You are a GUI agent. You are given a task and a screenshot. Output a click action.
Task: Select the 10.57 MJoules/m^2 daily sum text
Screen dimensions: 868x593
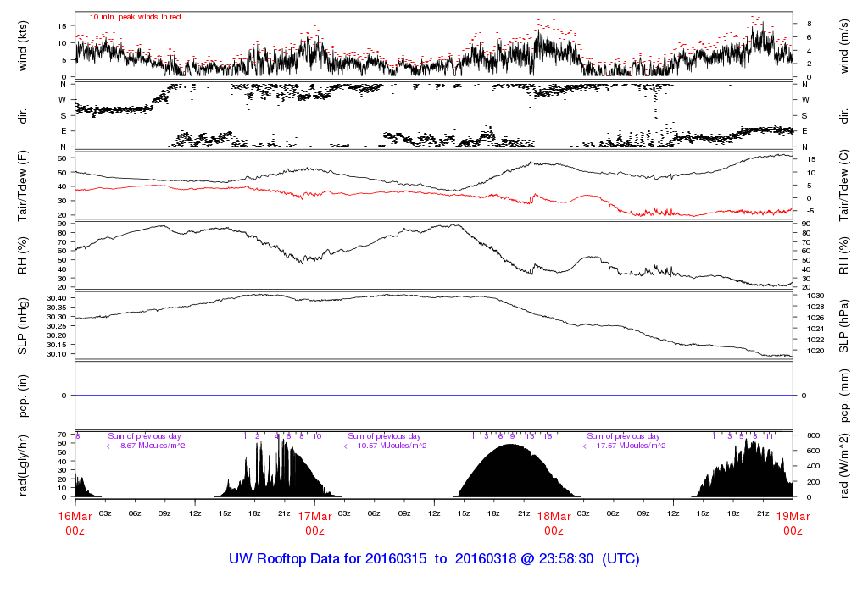click(386, 446)
